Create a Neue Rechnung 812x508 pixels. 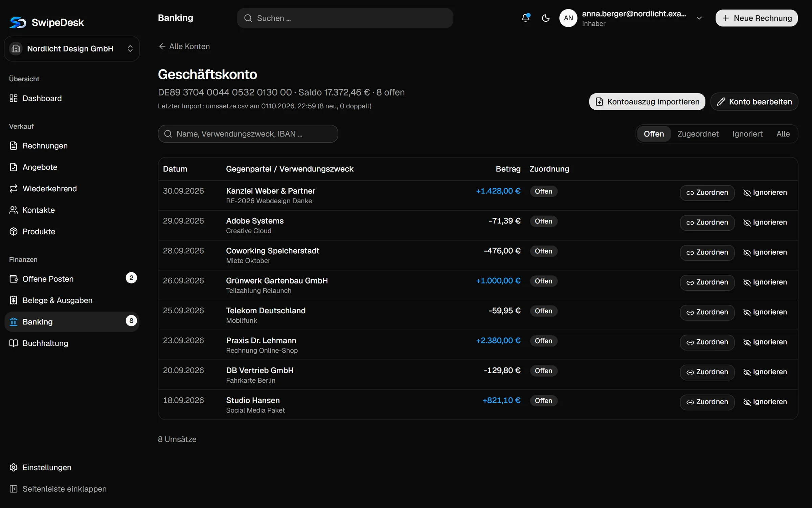[x=757, y=18]
